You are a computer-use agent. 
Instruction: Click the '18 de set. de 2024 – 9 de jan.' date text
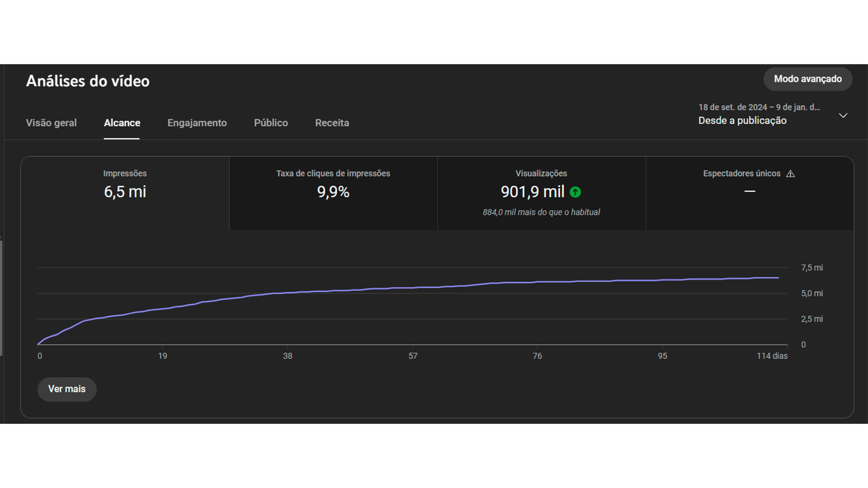(x=759, y=108)
